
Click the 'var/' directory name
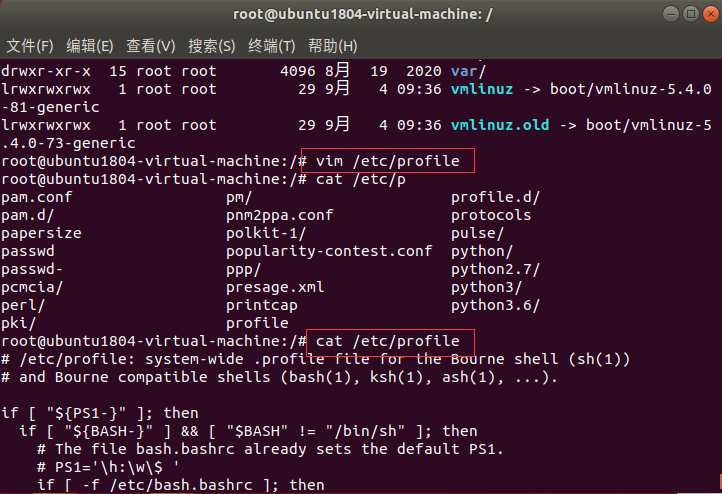[468, 71]
